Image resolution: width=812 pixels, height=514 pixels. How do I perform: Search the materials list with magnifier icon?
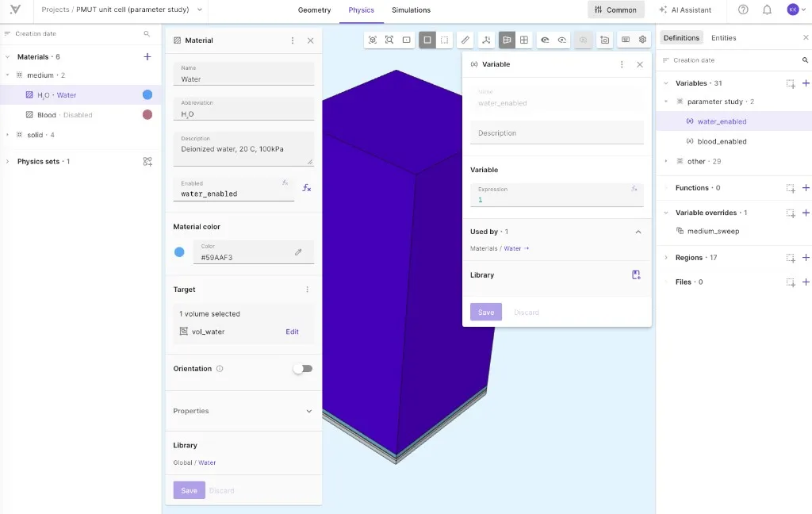(x=147, y=33)
